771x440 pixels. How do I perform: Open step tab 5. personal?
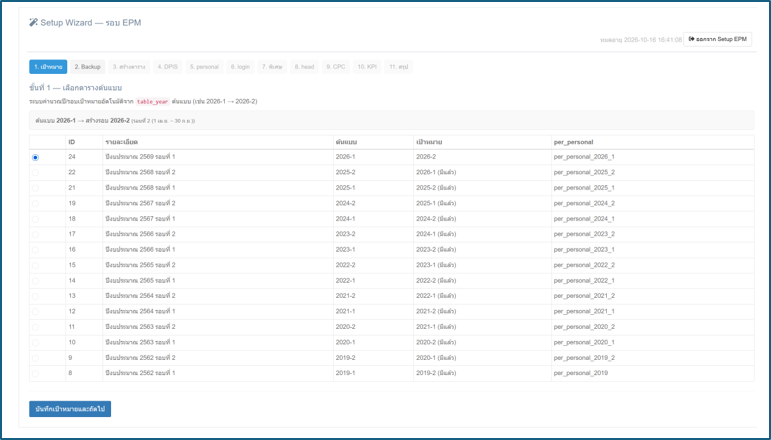coord(204,67)
